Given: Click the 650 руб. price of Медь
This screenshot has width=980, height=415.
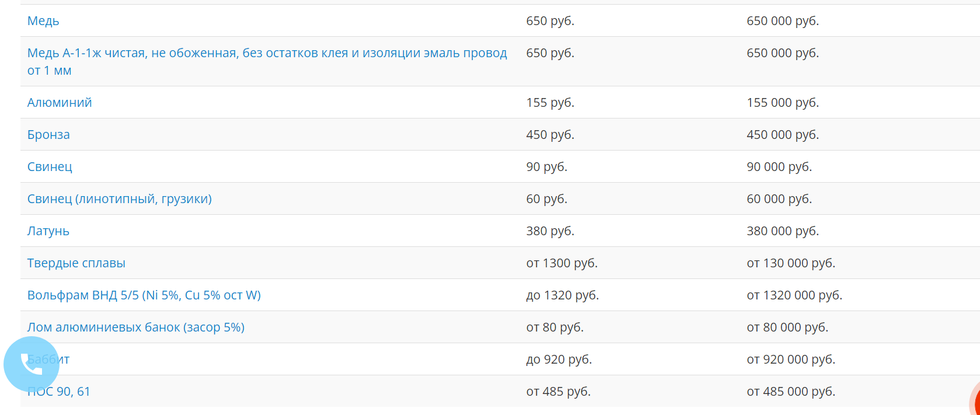Looking at the screenshot, I should click(x=550, y=21).
